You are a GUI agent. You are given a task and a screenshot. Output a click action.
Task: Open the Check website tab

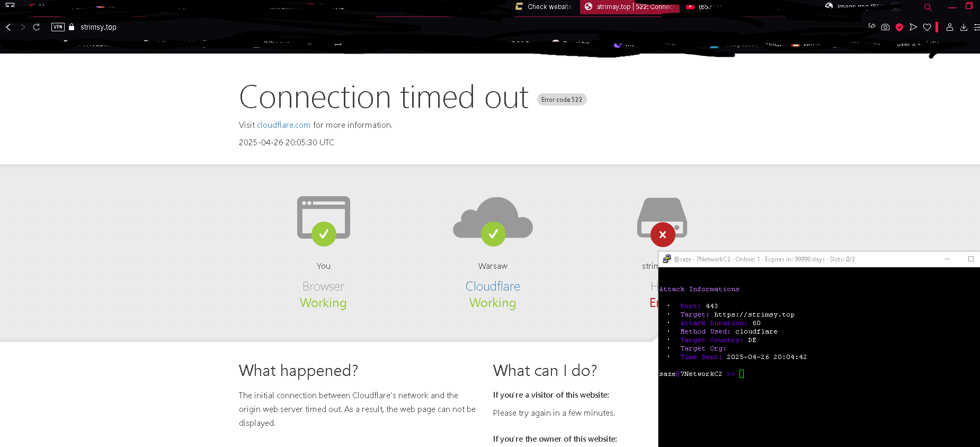pyautogui.click(x=544, y=7)
